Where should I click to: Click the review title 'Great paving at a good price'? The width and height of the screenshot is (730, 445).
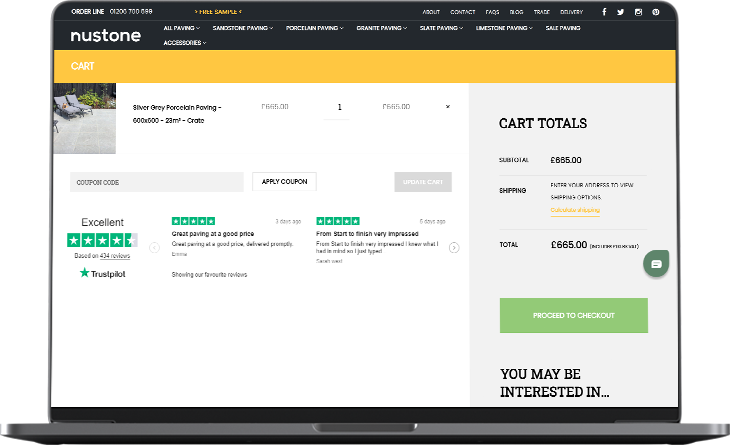pos(213,234)
